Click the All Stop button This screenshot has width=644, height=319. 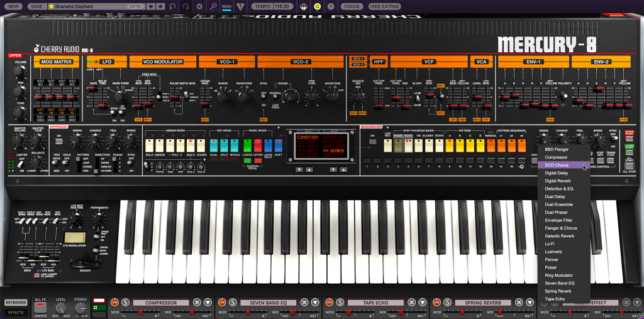(629, 166)
